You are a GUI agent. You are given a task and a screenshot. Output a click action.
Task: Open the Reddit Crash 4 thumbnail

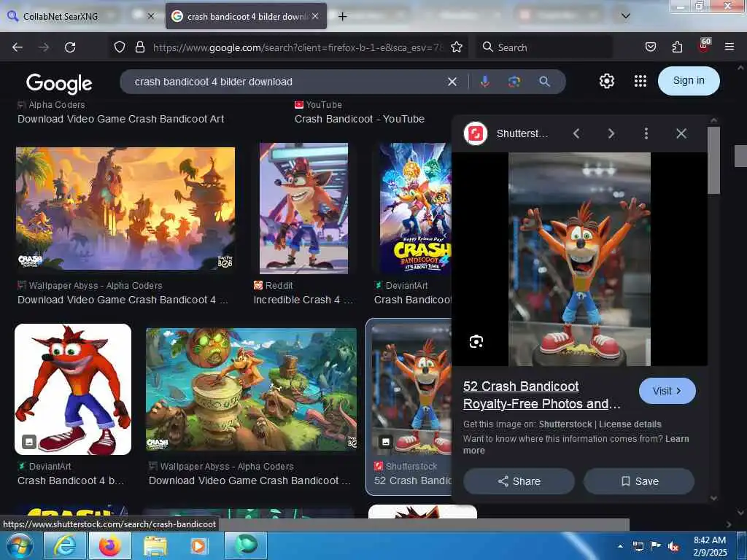(304, 209)
